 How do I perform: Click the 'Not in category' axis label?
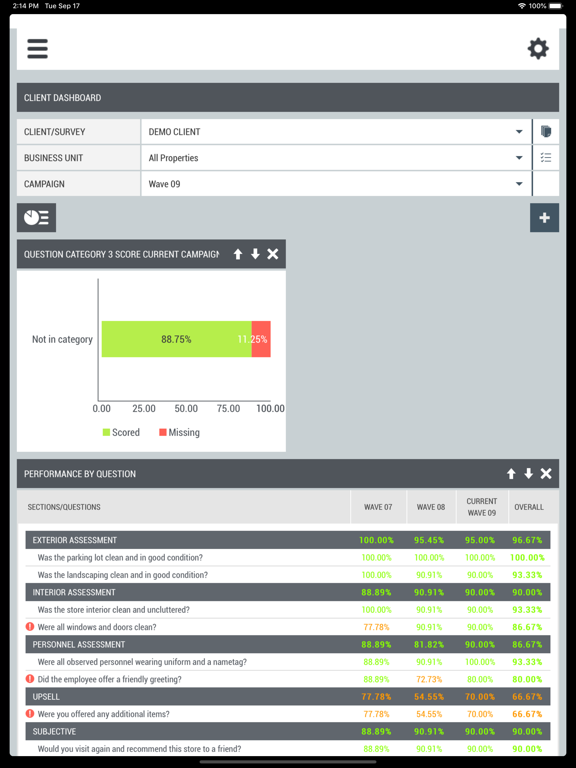pos(62,339)
